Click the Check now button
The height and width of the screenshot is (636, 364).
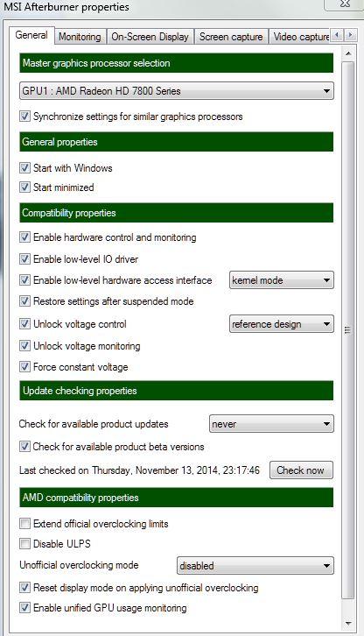point(301,470)
